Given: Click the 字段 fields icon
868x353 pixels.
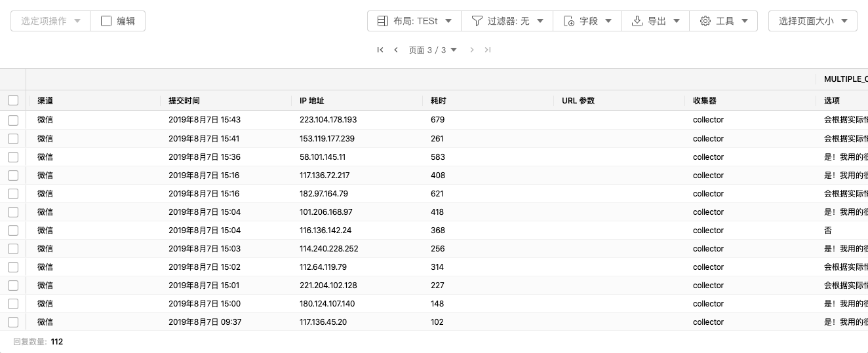Looking at the screenshot, I should [569, 21].
